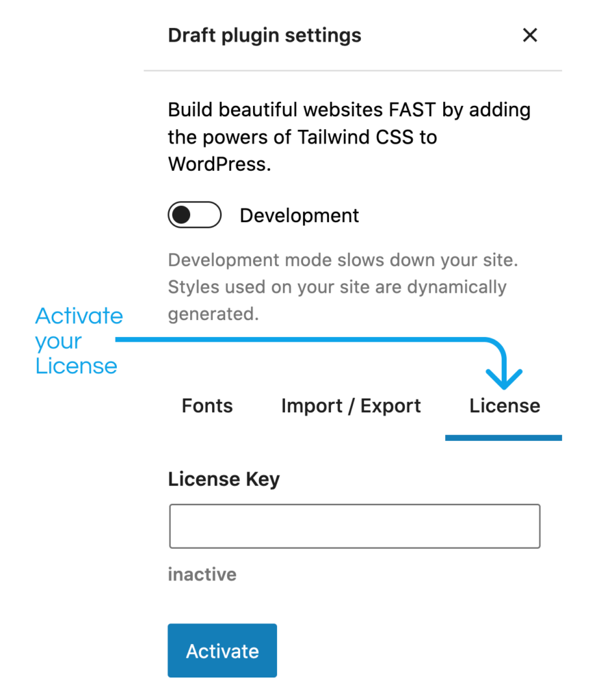Click the inactive license status label
This screenshot has width=599, height=700.
coord(202,574)
